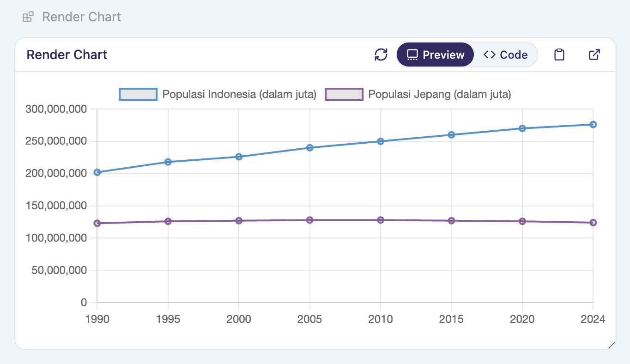Click the Render Chart panel title
The width and height of the screenshot is (630, 364).
pyautogui.click(x=67, y=55)
